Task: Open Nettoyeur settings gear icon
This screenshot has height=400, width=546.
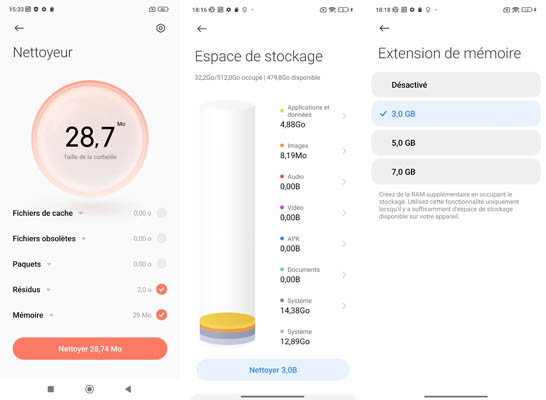Action: [x=161, y=28]
